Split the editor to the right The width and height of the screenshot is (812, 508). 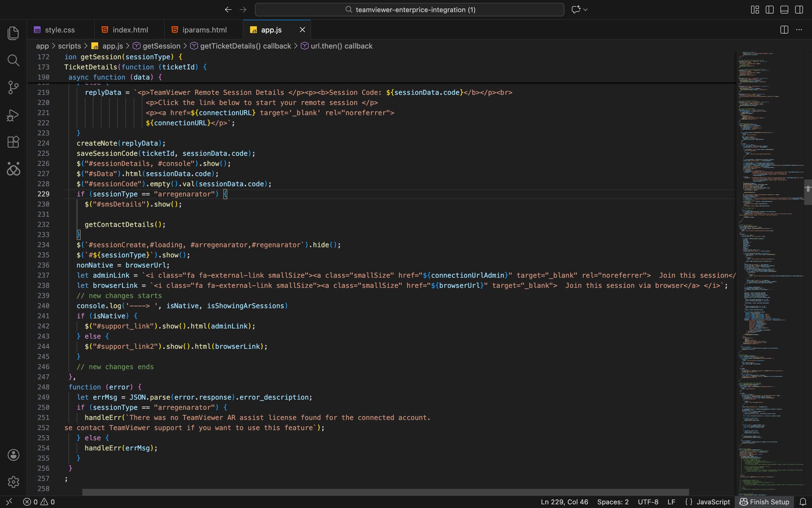pyautogui.click(x=784, y=30)
